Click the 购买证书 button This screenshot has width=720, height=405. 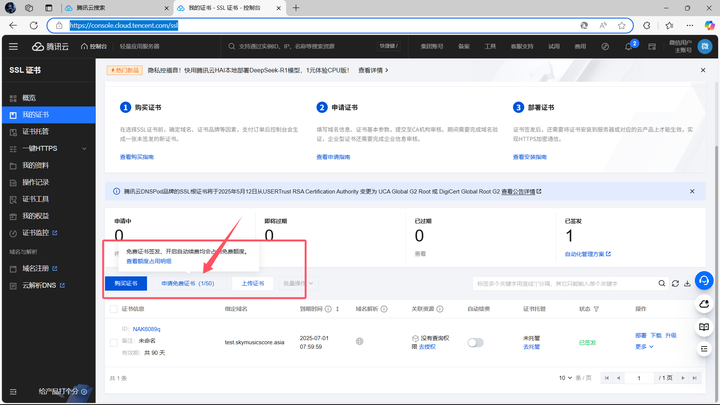click(126, 283)
